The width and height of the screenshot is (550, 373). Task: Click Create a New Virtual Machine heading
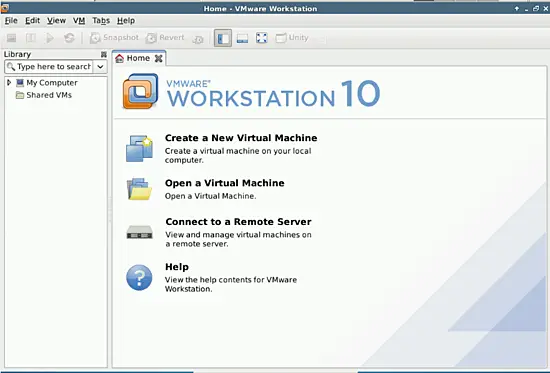point(241,138)
